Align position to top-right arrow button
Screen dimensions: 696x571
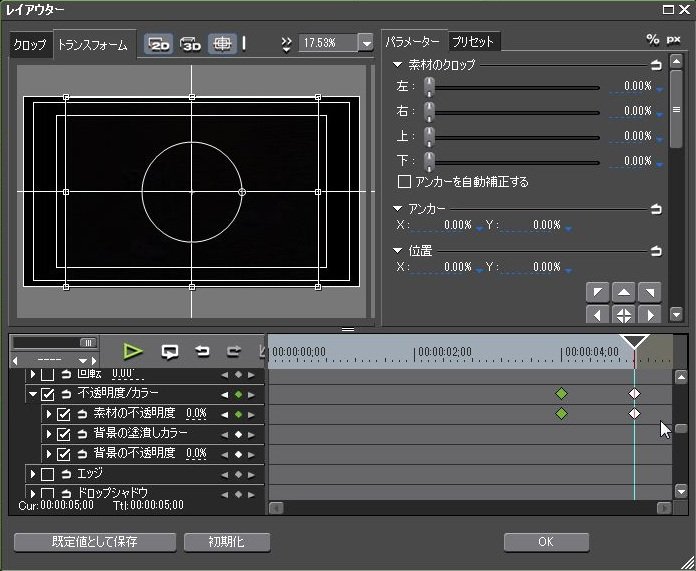pos(650,292)
